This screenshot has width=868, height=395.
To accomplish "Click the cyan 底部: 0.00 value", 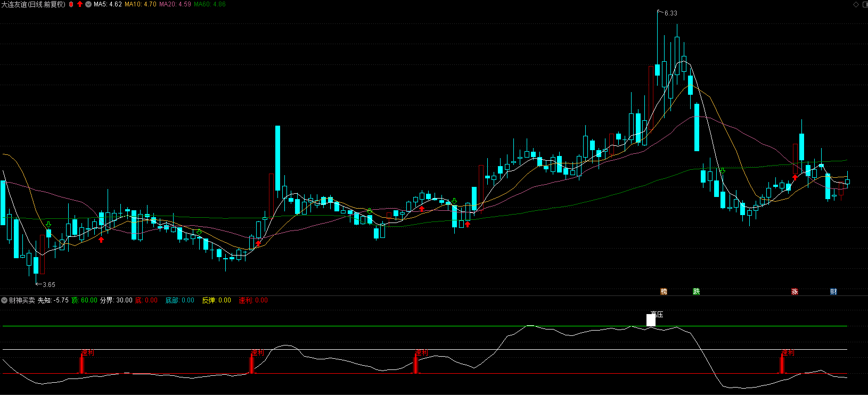I will click(179, 300).
